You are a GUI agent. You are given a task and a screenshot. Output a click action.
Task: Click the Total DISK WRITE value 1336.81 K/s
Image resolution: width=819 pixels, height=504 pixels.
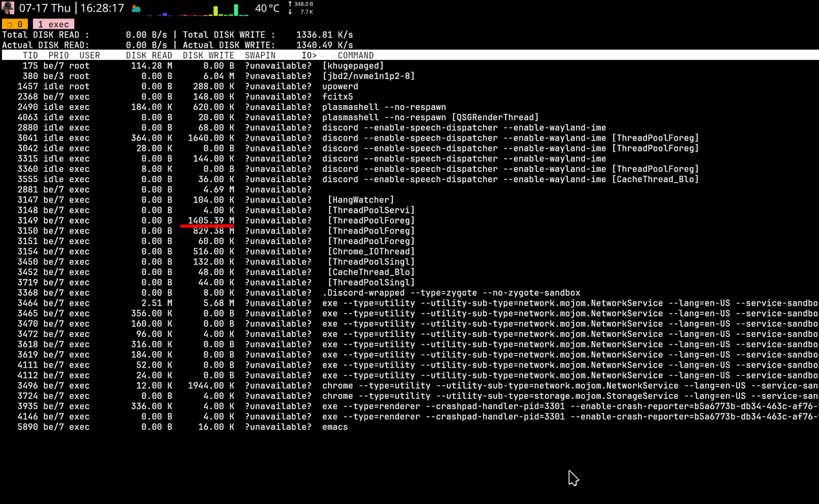pyautogui.click(x=324, y=35)
